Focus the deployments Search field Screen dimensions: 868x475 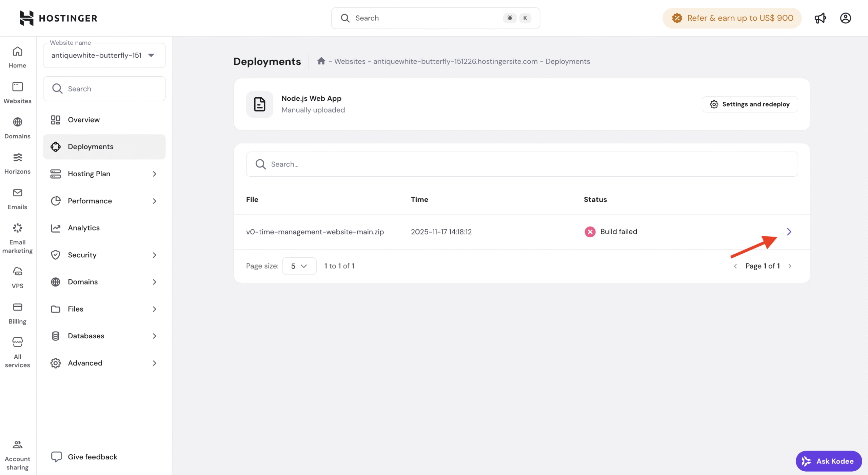(x=522, y=164)
